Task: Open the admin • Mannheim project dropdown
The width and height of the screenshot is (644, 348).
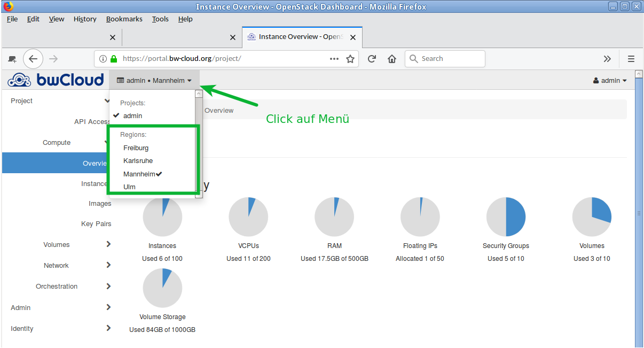Action: coord(154,80)
